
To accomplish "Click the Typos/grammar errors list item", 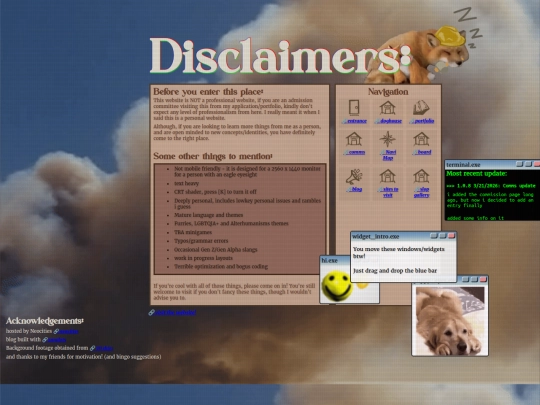I will point(201,241).
